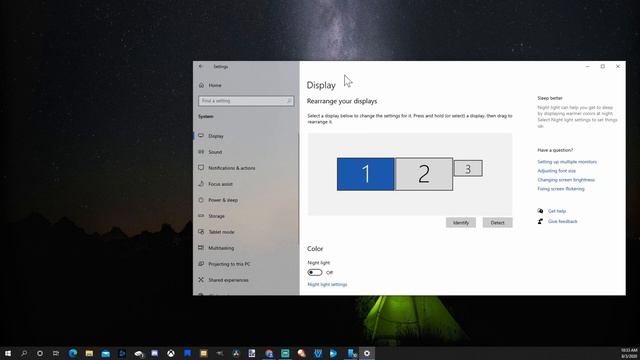Click the Display monitor icon in sidebar
640x360 pixels.
(201, 136)
